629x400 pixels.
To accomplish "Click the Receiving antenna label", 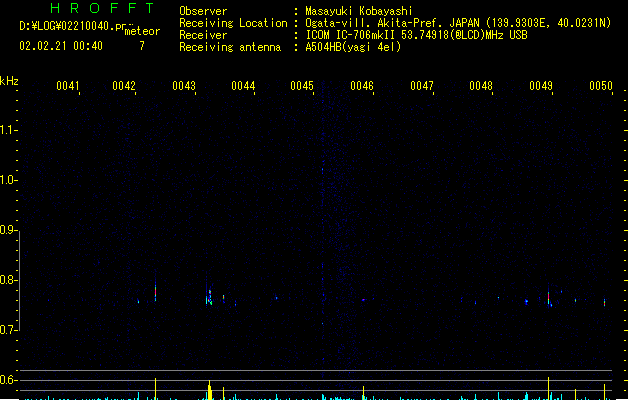I will [230, 47].
